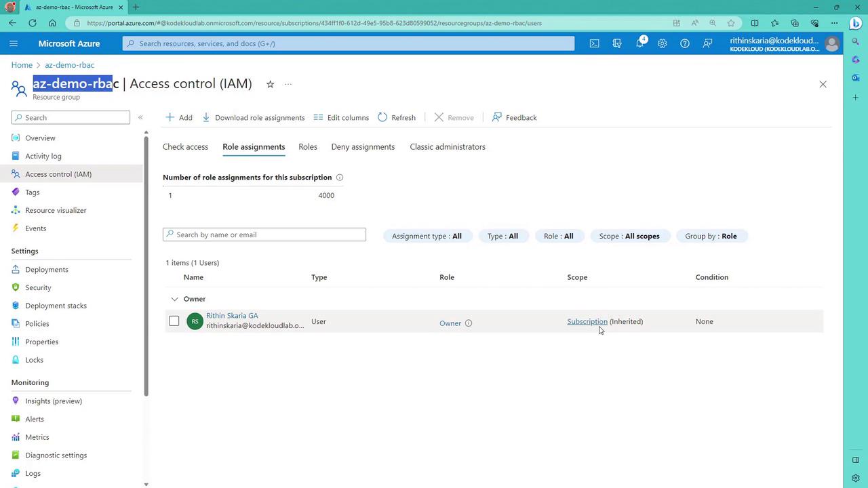Screen dimensions: 868x488
Task: Open new browser tab plus button
Action: click(136, 7)
